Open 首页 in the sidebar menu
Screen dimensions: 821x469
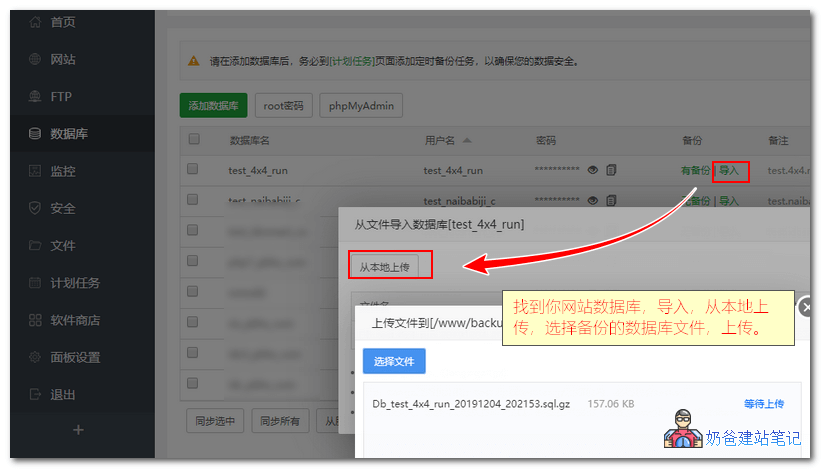click(63, 22)
